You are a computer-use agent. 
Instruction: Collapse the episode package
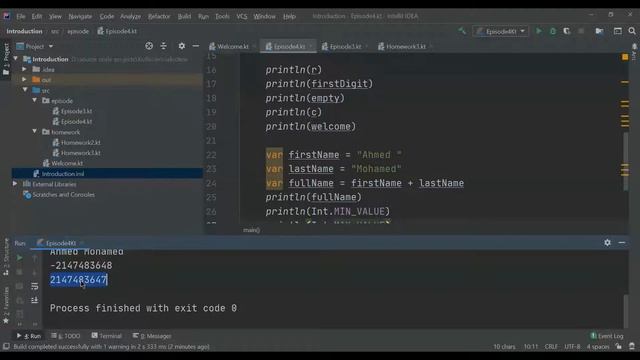(x=35, y=100)
